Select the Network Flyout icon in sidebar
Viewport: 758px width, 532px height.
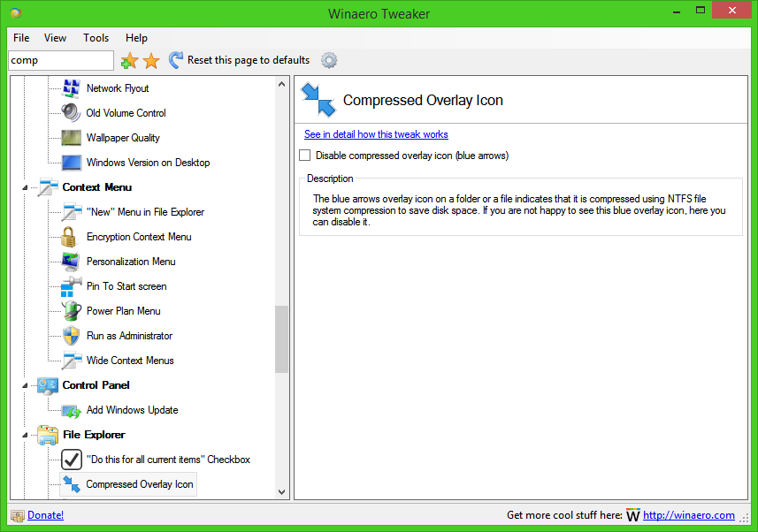coord(71,87)
